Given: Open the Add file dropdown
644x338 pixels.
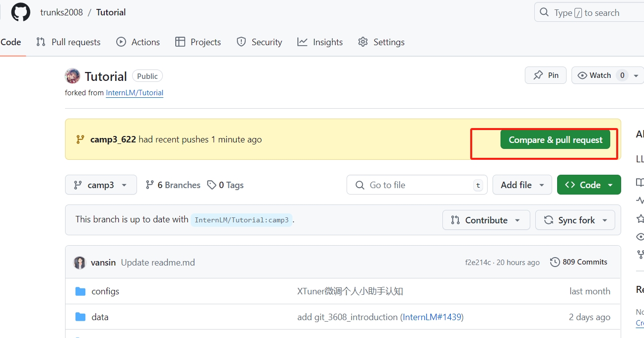Looking at the screenshot, I should 522,185.
